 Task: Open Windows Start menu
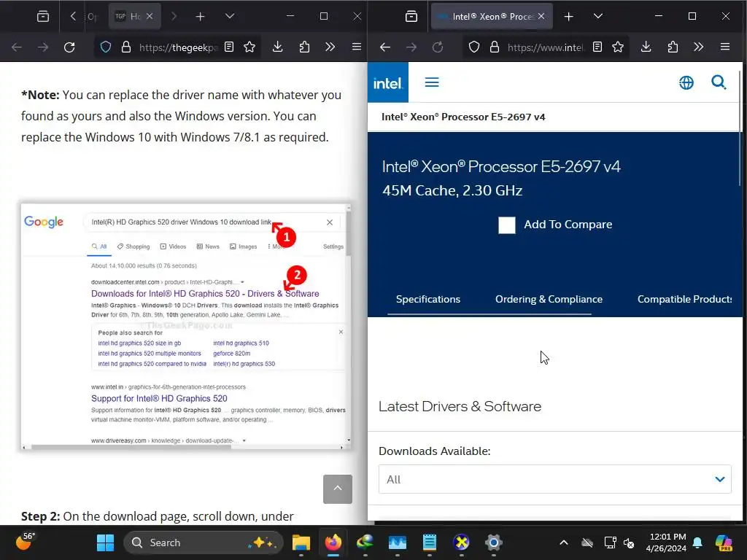click(x=105, y=542)
